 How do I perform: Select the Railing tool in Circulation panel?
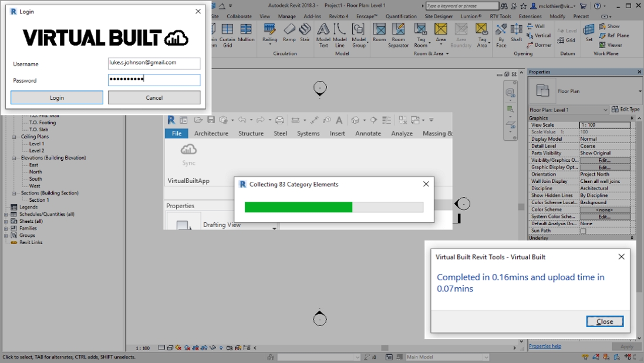[270, 33]
